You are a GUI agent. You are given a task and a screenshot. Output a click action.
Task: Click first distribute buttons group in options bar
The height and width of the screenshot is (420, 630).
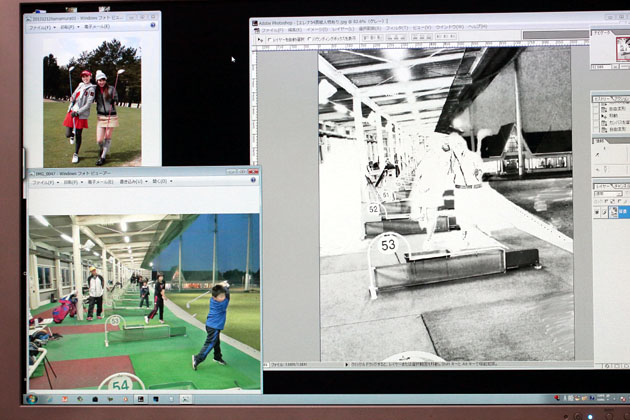tap(422, 37)
